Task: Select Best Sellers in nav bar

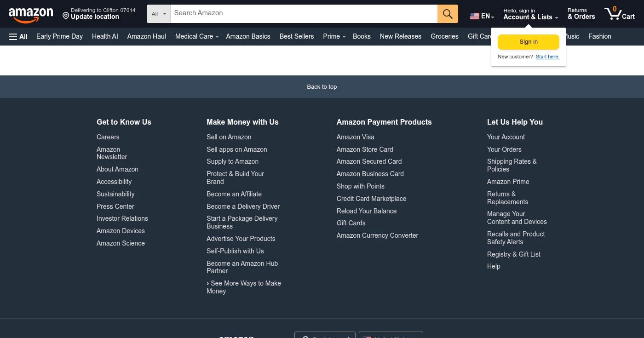Action: tap(297, 36)
